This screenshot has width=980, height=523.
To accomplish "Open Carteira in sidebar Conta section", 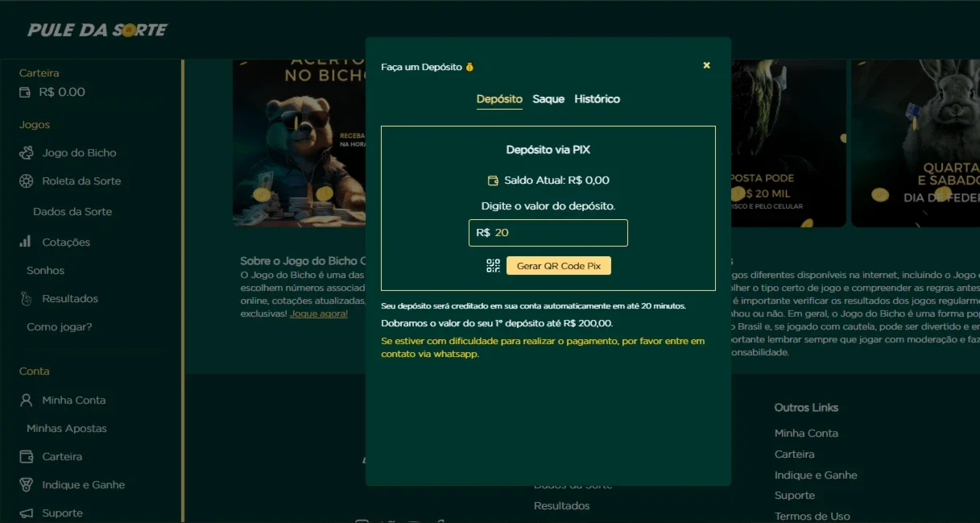I will 62,456.
